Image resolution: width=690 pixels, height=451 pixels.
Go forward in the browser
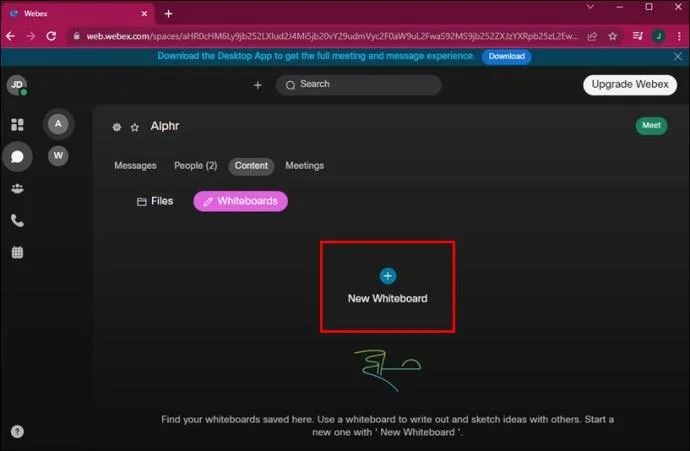click(31, 36)
